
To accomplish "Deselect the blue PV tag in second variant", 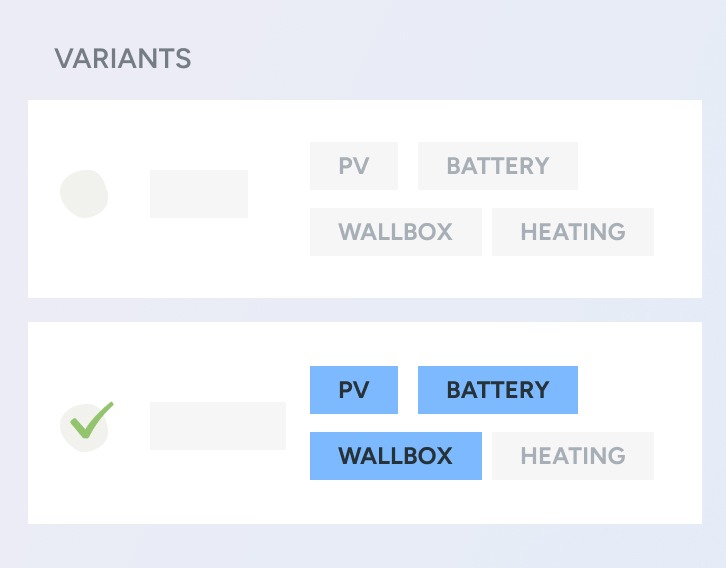I will pos(354,390).
